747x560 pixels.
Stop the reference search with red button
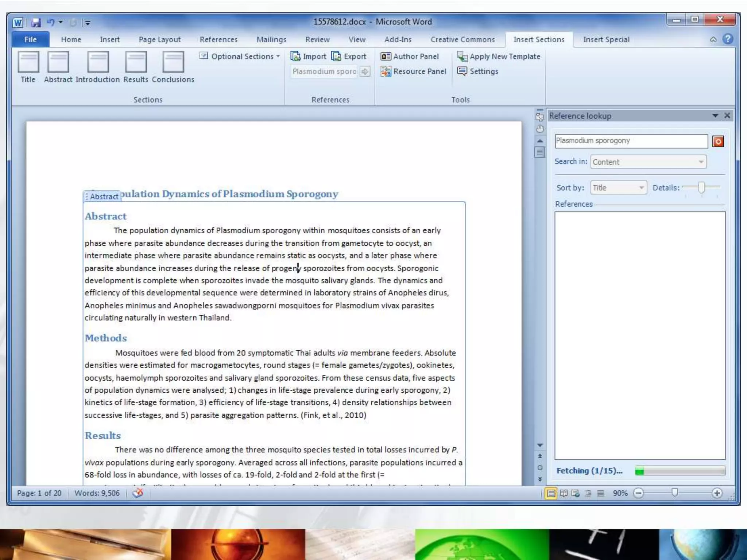click(718, 141)
